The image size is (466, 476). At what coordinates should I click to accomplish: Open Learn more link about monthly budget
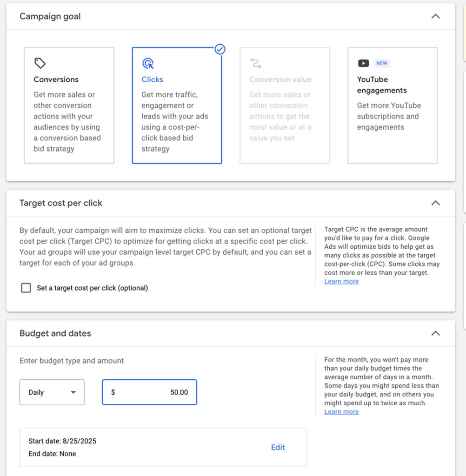coord(341,411)
